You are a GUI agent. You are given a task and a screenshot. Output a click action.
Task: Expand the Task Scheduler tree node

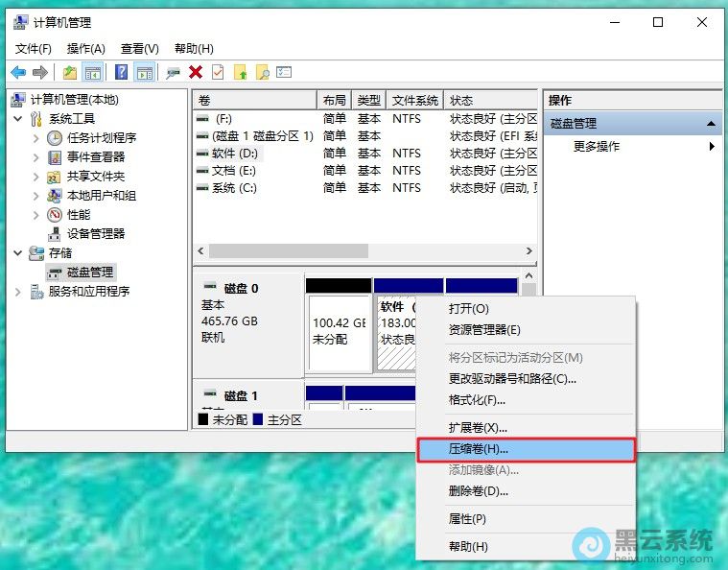coord(36,137)
